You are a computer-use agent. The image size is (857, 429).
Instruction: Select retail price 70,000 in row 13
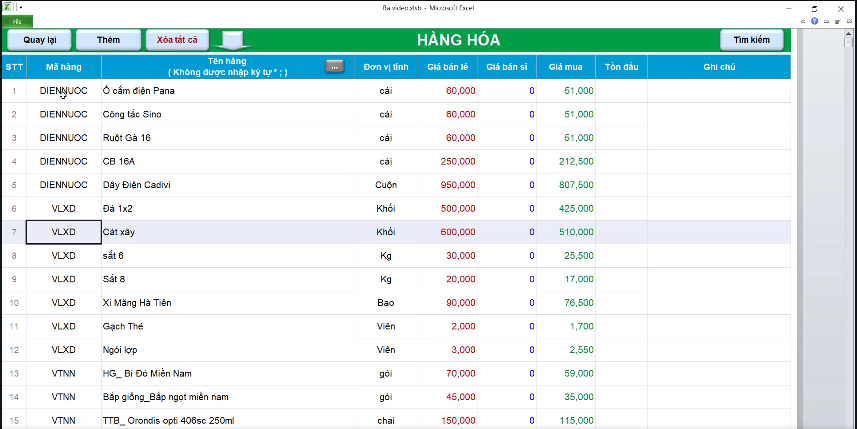[448, 373]
